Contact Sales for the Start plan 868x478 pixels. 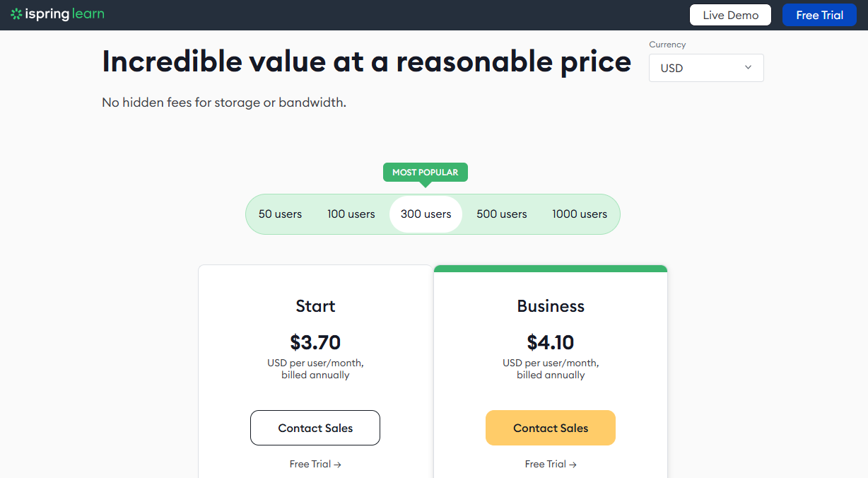coord(315,428)
